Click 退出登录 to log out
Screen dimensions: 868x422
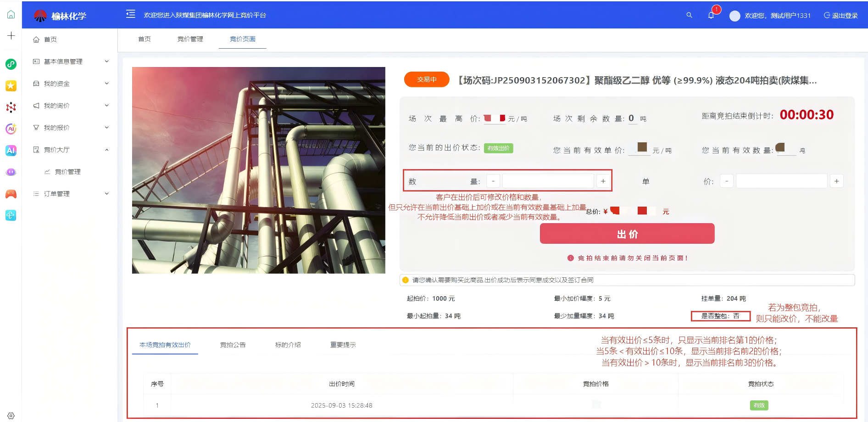click(841, 16)
